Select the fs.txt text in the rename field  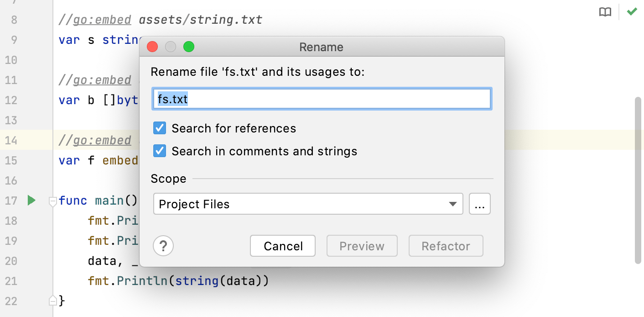click(173, 99)
